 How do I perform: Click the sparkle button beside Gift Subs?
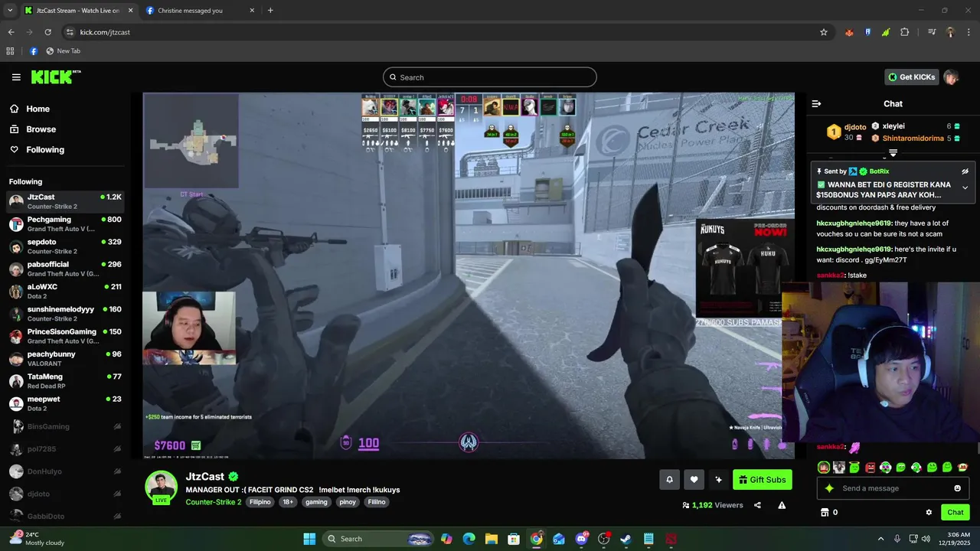718,480
